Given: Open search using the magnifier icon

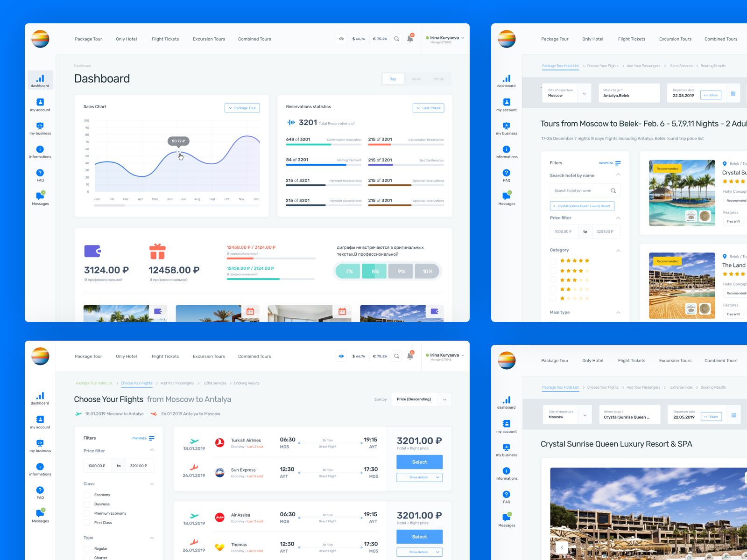Looking at the screenshot, I should (x=396, y=39).
